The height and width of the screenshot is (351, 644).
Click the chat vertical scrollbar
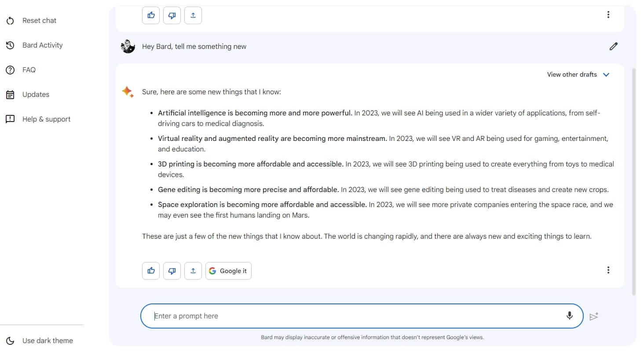click(634, 181)
